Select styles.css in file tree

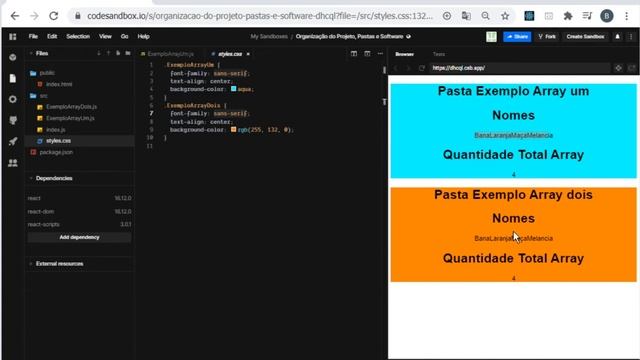(58, 141)
